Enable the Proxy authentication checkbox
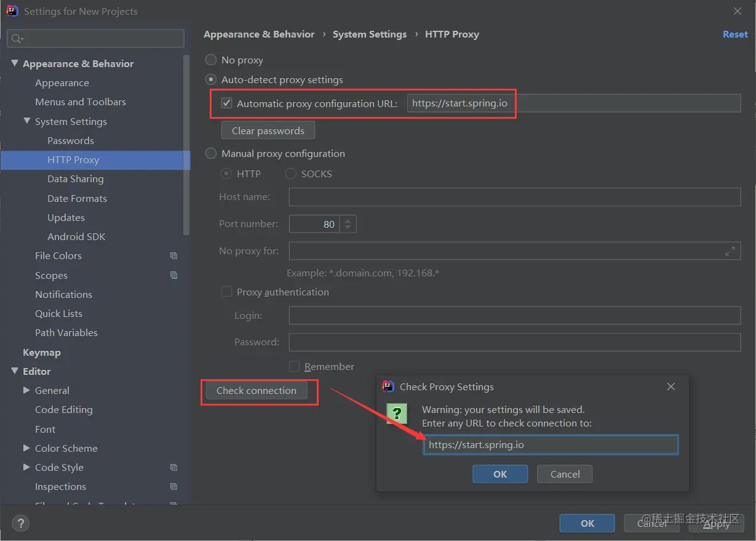Viewport: 756px width, 541px height. click(226, 292)
